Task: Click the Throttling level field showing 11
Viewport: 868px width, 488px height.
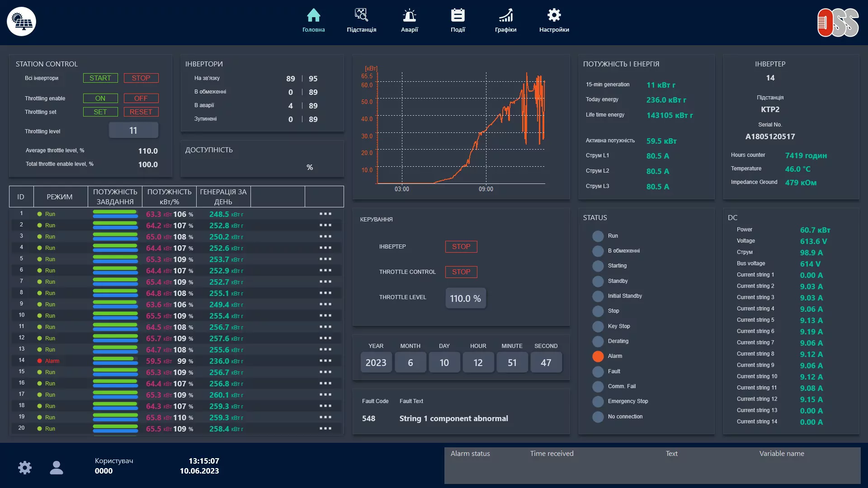Action: point(133,130)
